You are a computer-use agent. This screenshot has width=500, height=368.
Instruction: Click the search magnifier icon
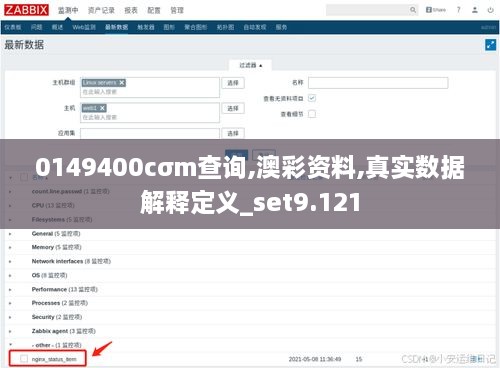(413, 10)
